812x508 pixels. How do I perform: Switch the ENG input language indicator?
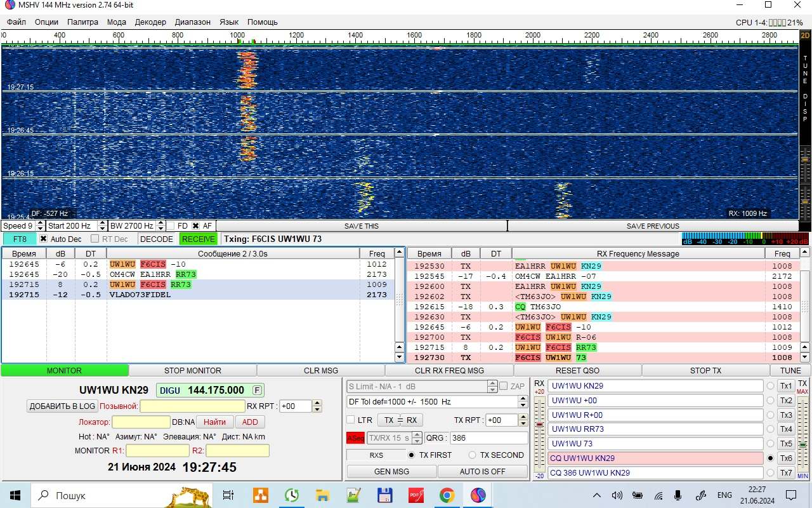point(724,495)
